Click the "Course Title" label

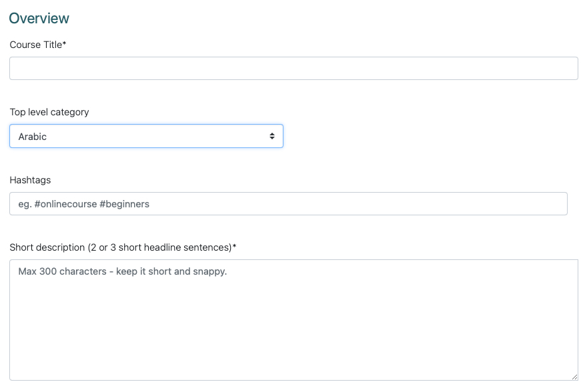point(35,45)
